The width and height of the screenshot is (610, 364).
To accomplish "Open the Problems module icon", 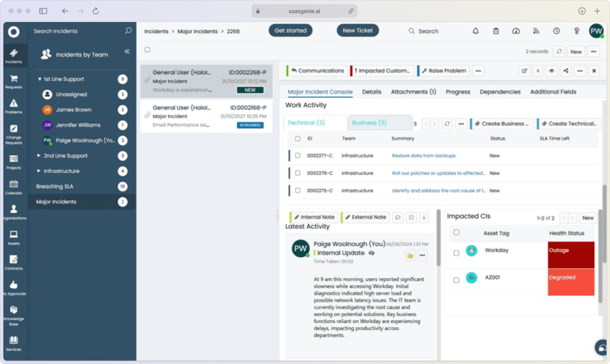I will 14,106.
